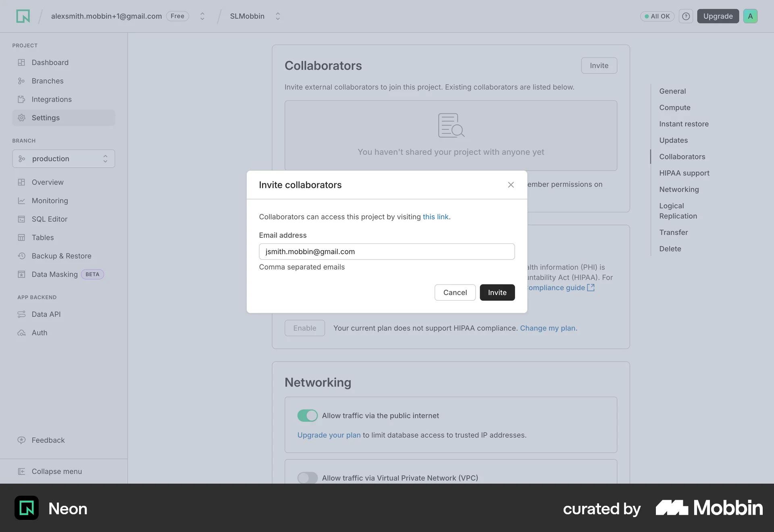Jump to Delete section

click(x=670, y=249)
